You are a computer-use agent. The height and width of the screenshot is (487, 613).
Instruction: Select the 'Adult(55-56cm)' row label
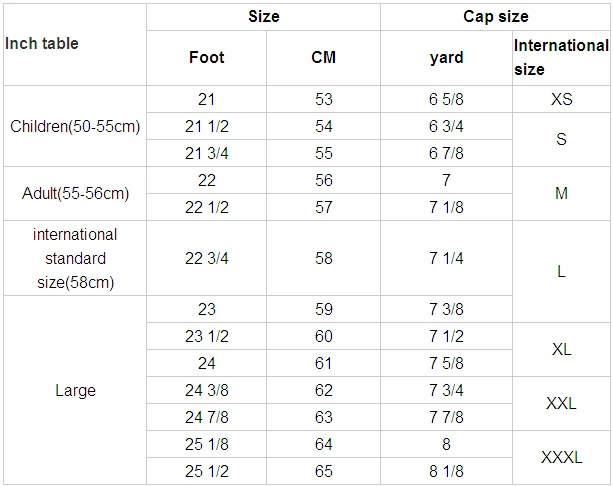75,193
